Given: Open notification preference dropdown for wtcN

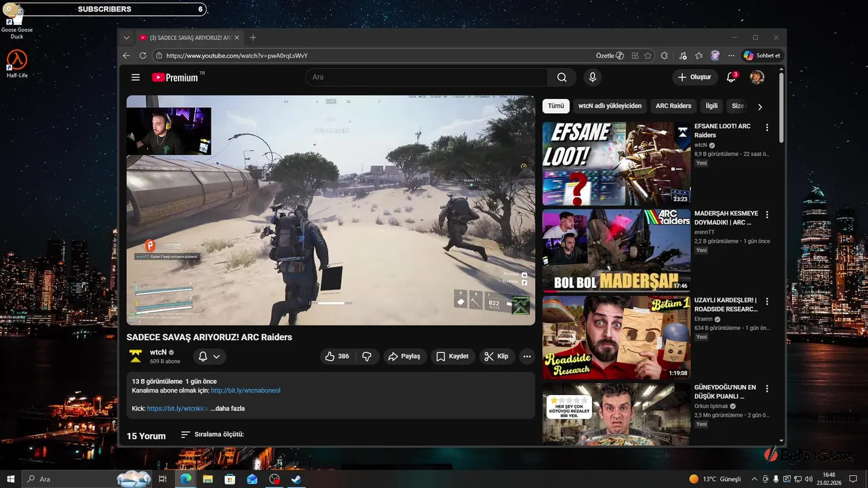Looking at the screenshot, I should click(210, 356).
